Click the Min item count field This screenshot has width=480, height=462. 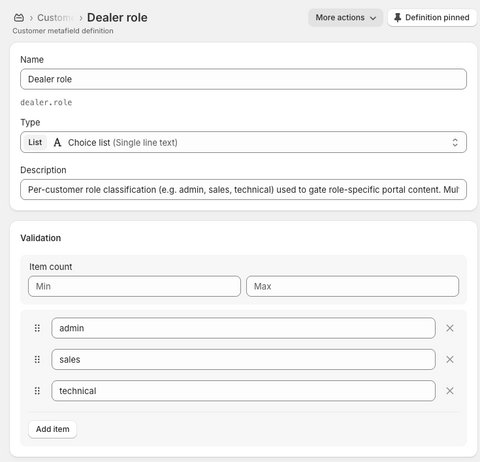(x=134, y=286)
